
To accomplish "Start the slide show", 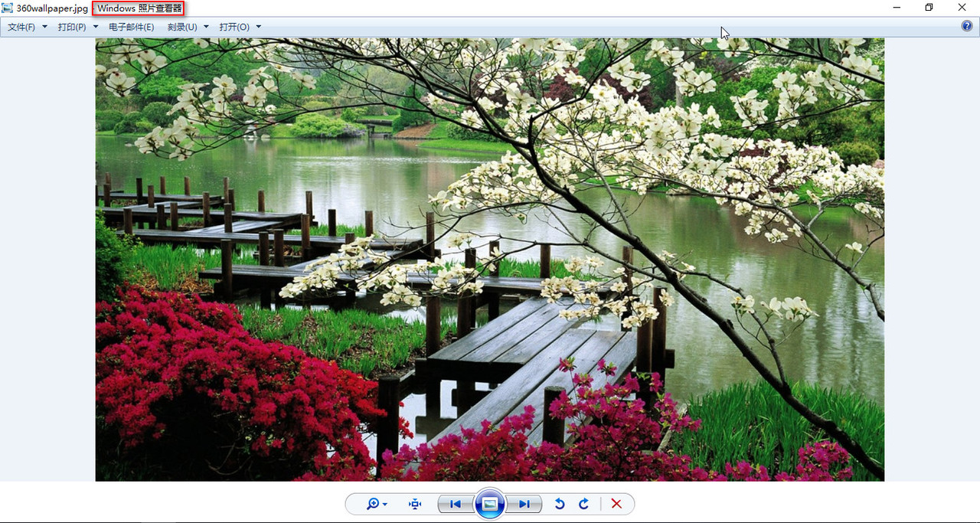I will [x=490, y=504].
